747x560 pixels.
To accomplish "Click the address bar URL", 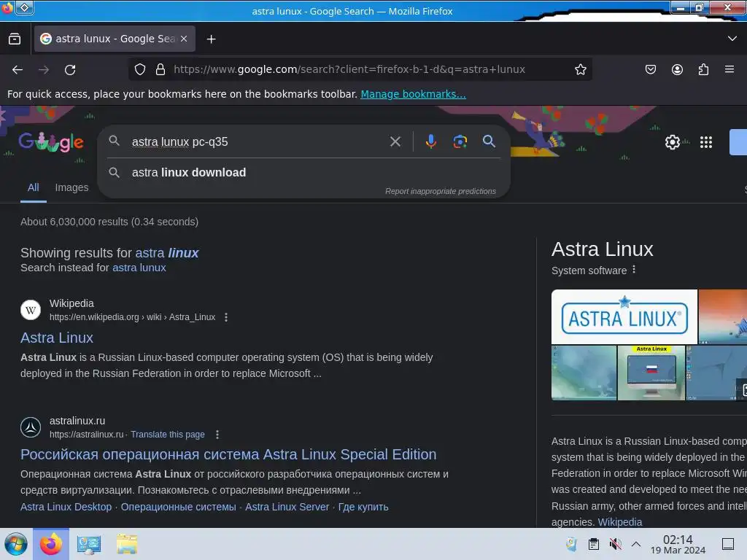I will coord(349,69).
